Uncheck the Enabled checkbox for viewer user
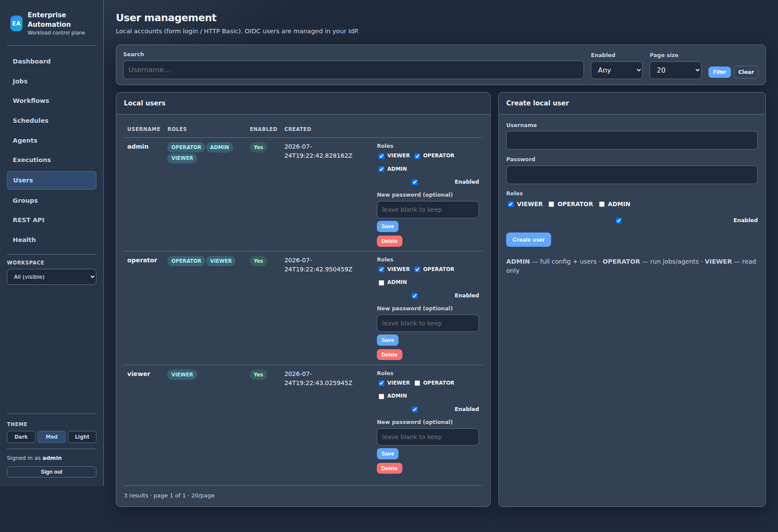Image resolution: width=778 pixels, height=532 pixels. tap(415, 409)
